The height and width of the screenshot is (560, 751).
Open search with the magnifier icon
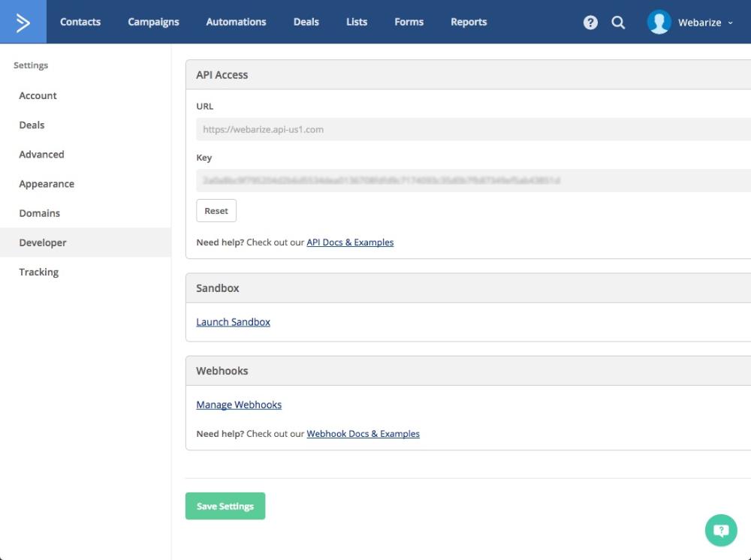618,23
